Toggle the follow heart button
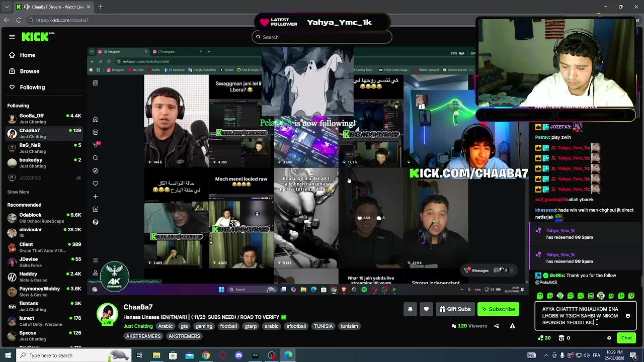The image size is (644, 362). click(x=426, y=309)
